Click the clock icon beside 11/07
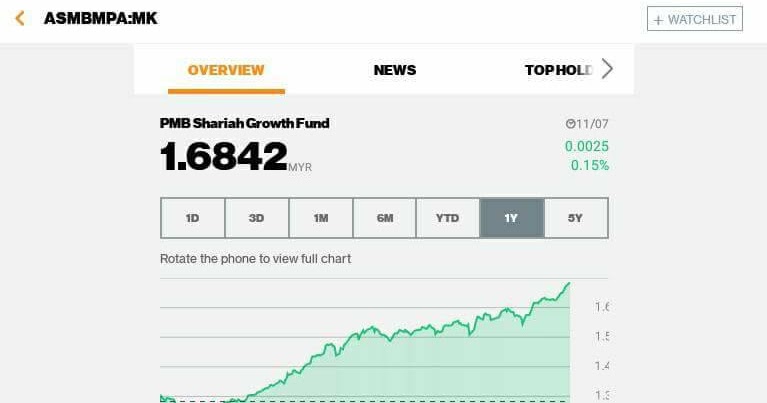This screenshot has width=767, height=403. 570,124
